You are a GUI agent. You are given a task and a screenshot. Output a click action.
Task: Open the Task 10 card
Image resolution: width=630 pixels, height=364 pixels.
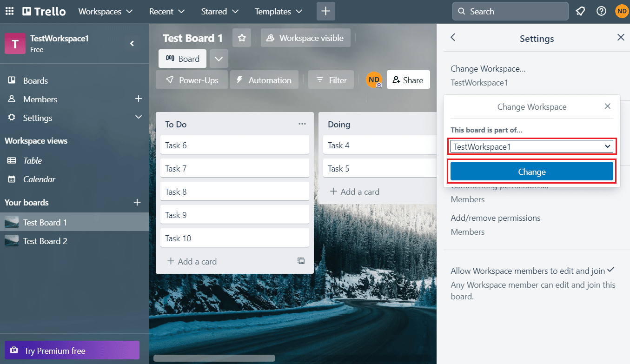(x=235, y=238)
